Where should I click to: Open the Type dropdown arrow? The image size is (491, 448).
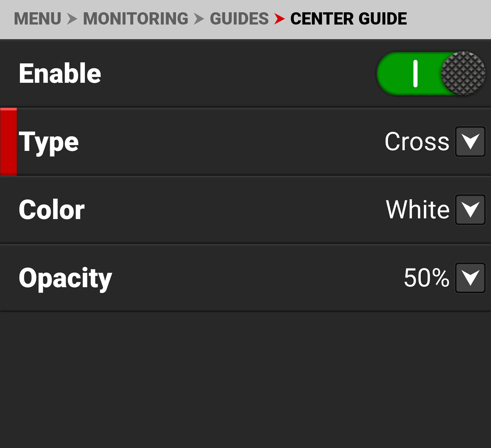pyautogui.click(x=470, y=142)
